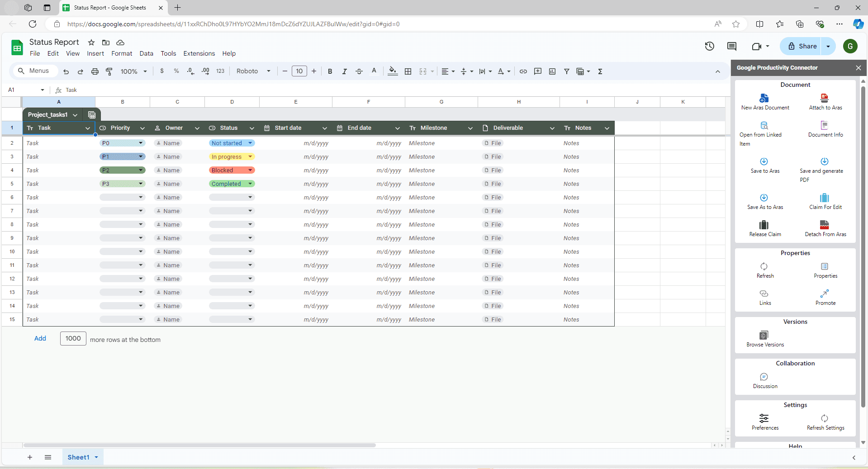Viewport: 868px width, 469px height.
Task: Open the Blocked status dropdown chip
Action: coord(232,170)
